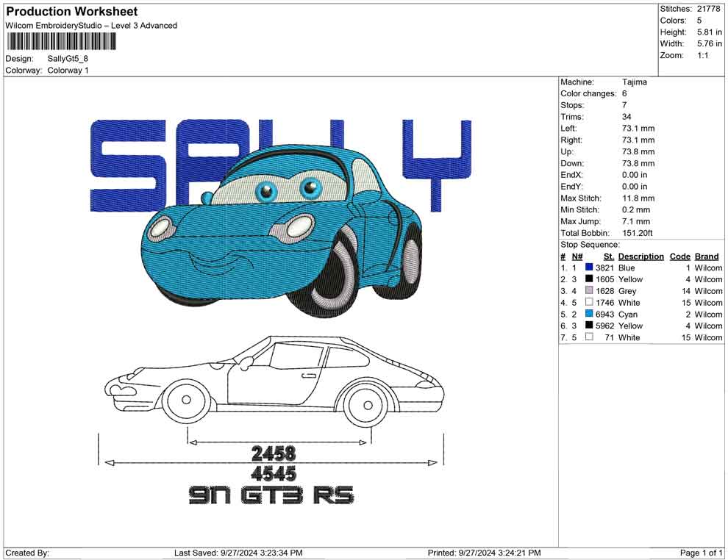Click the Stitches value 21778

[x=709, y=9]
